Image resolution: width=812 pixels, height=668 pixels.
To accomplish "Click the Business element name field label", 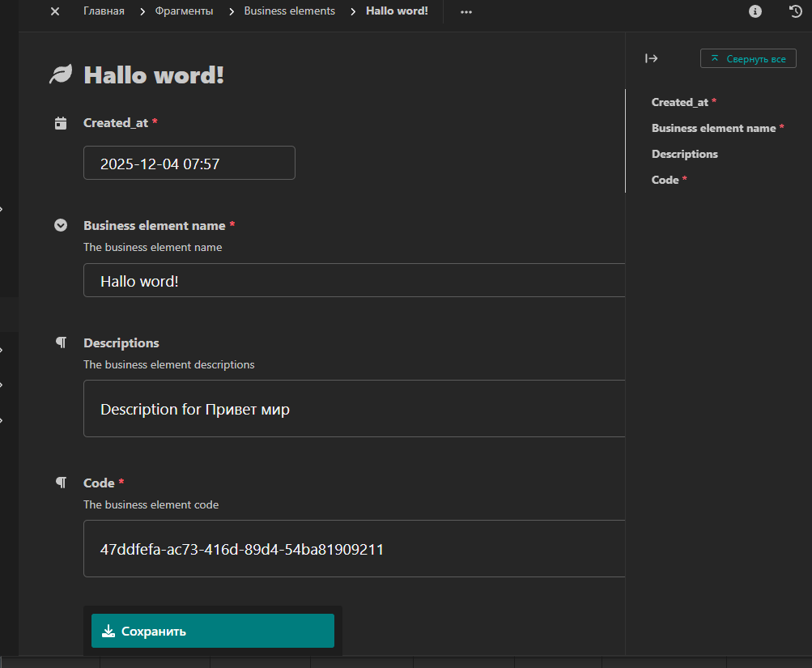I will point(155,226).
